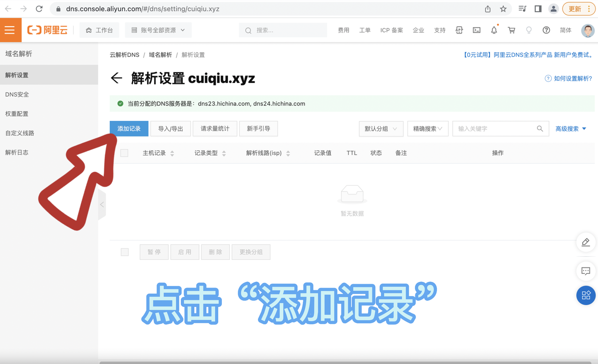The width and height of the screenshot is (598, 364).
Task: Click the search magnifier in keyword box
Action: [540, 129]
